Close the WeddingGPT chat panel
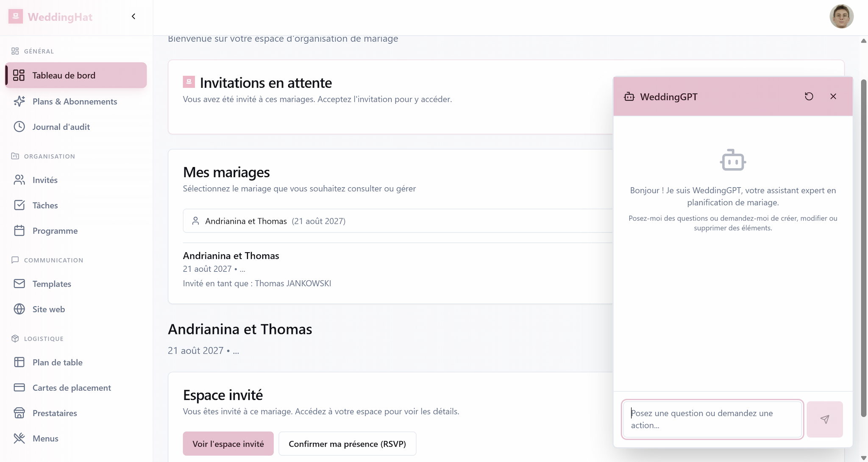Screen dimensions: 868x462 833,97
